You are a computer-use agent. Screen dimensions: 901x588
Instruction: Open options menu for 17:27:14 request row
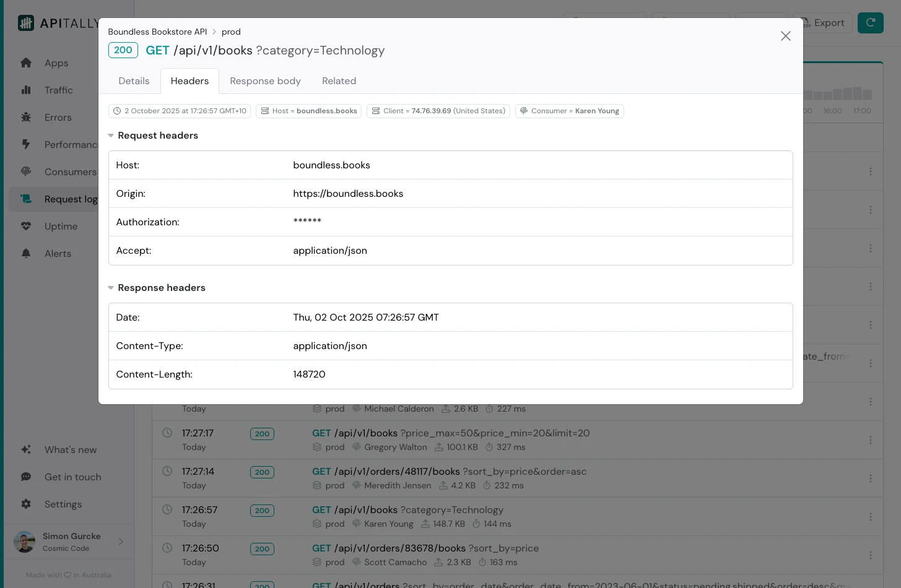point(870,478)
